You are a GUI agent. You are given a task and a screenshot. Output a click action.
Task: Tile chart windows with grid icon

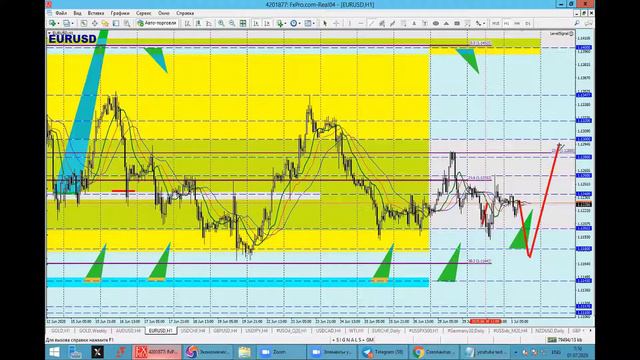[243, 23]
